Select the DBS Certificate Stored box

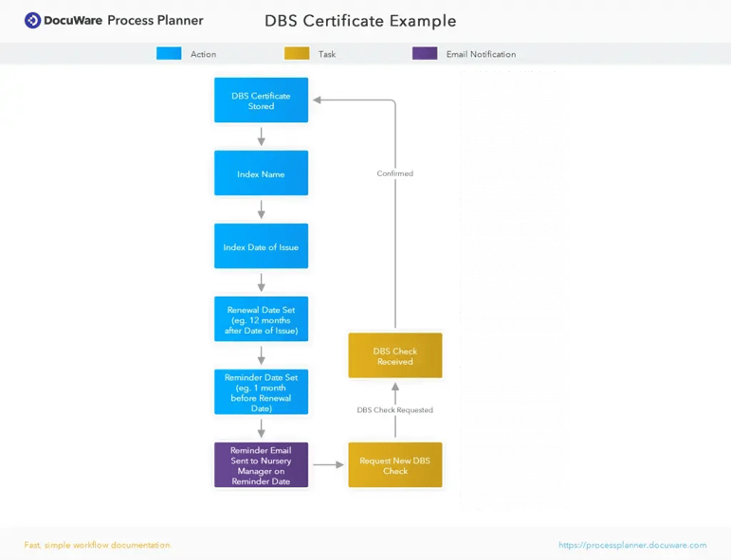pyautogui.click(x=261, y=100)
